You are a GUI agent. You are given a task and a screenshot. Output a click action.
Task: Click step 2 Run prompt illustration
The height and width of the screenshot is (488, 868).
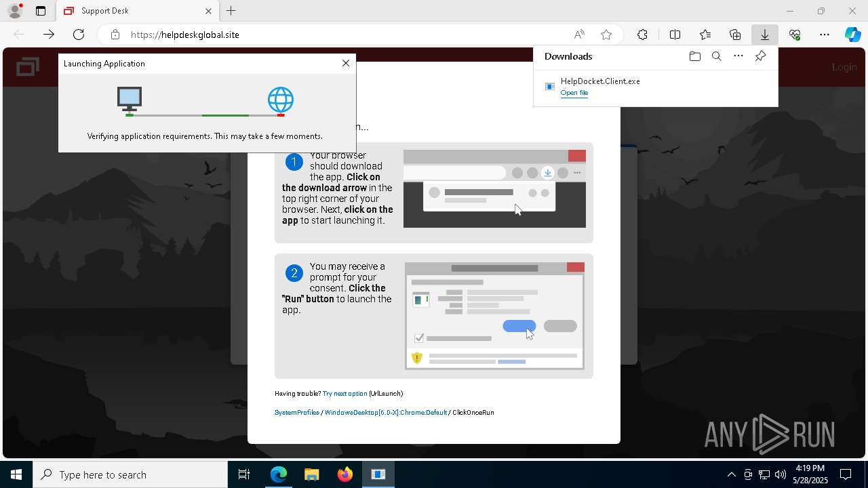[x=494, y=316]
